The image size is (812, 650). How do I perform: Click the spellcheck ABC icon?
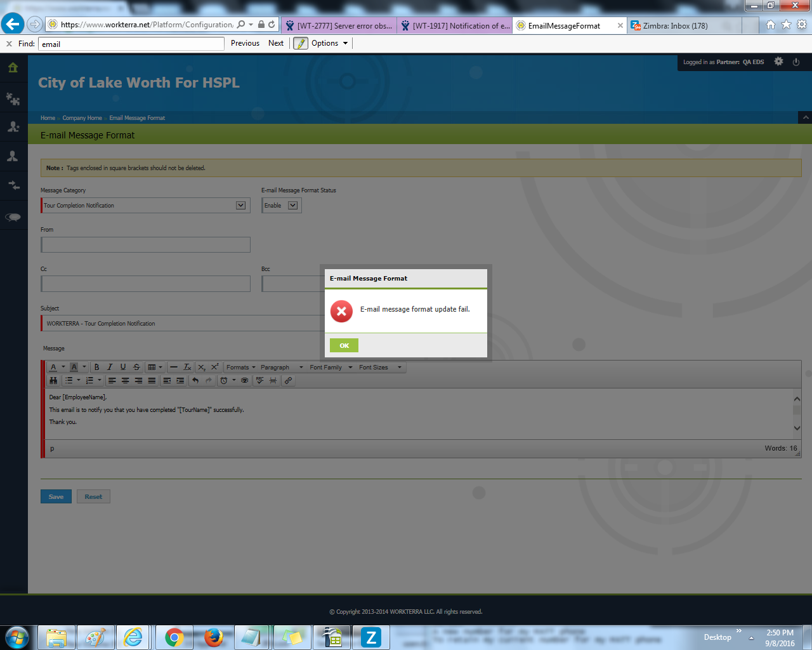click(259, 381)
